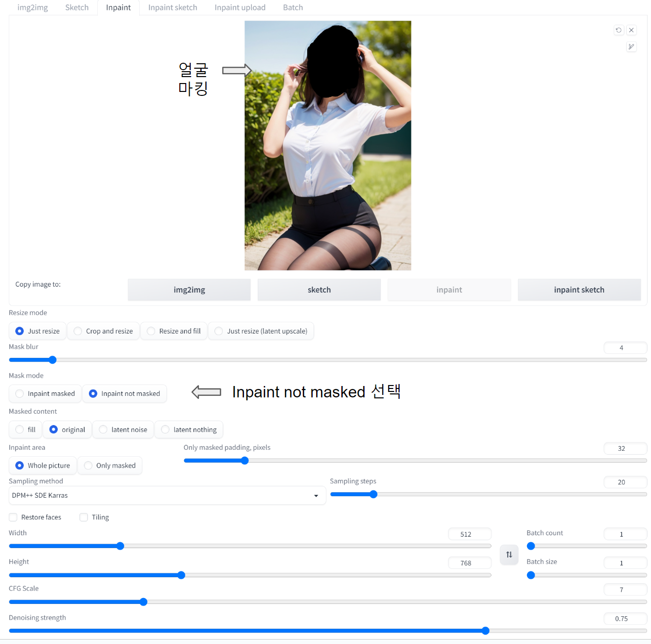Open the Inpaint upload tab
Screen dimensions: 651x644
pyautogui.click(x=240, y=7)
